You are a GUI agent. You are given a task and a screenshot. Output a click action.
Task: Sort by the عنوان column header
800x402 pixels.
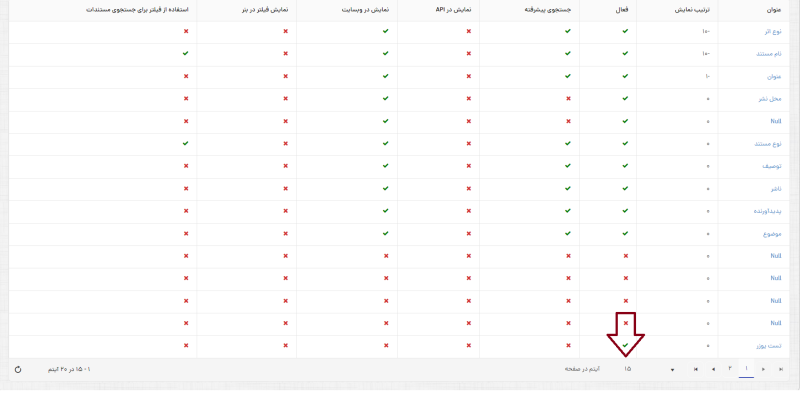coord(772,8)
